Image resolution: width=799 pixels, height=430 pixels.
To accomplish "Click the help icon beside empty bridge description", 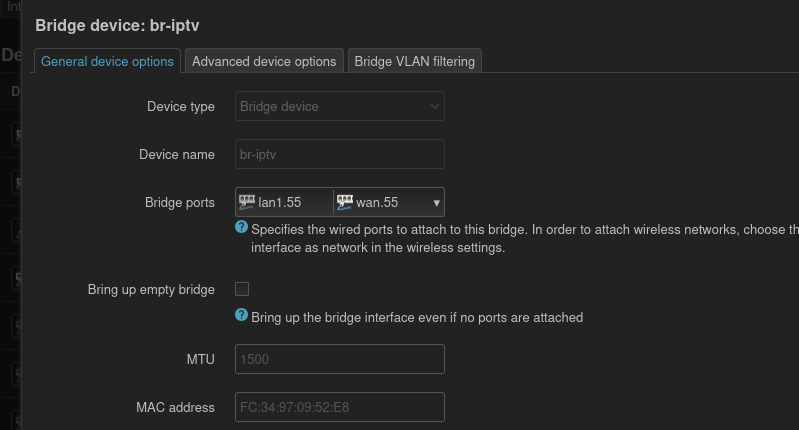I will click(241, 315).
